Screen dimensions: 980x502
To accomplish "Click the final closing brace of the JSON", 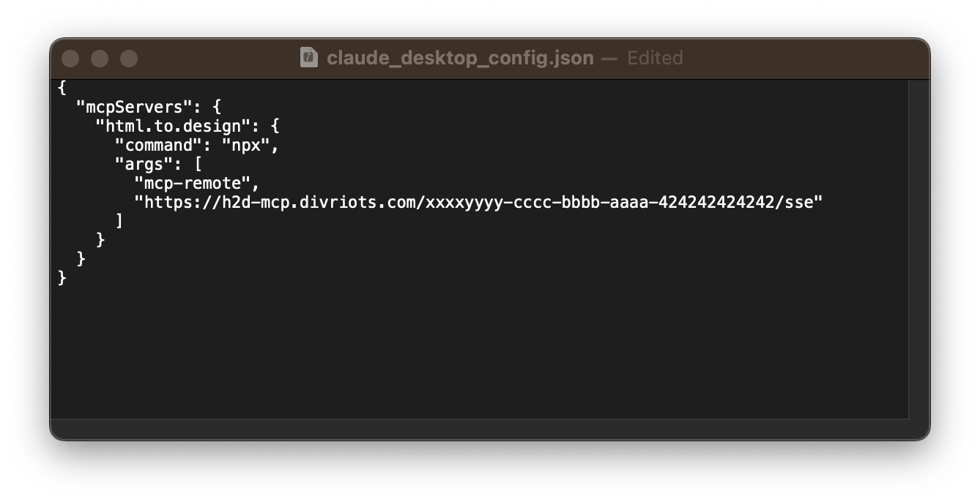I will [62, 278].
